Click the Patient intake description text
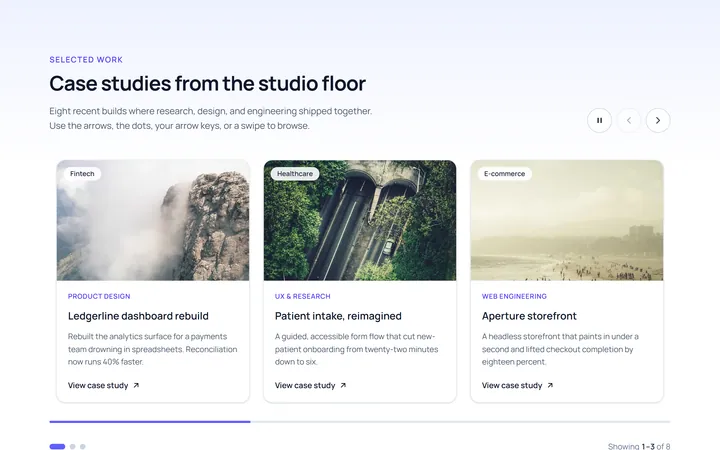 pos(356,349)
